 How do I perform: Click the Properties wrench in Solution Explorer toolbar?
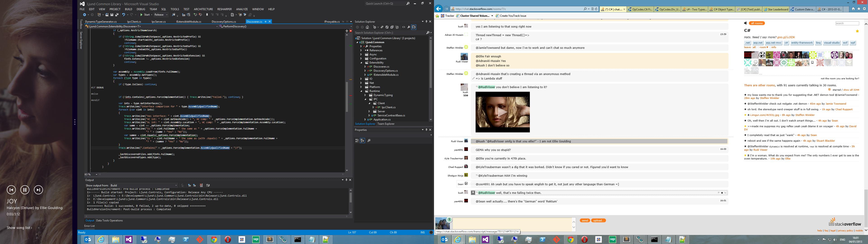point(409,27)
